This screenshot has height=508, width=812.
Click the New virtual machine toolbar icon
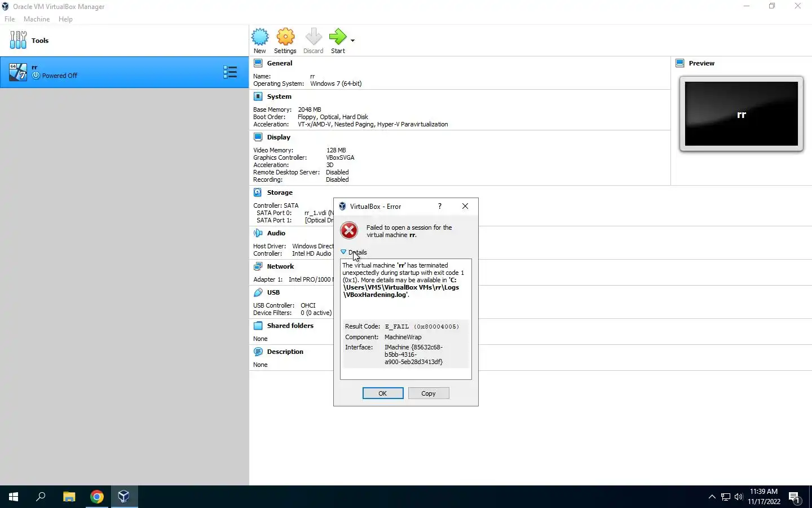click(x=260, y=41)
